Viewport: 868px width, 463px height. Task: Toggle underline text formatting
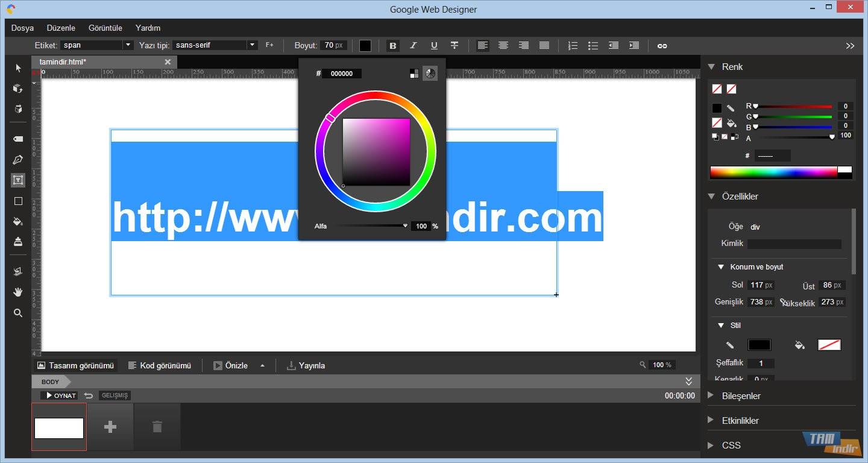pyautogui.click(x=434, y=46)
